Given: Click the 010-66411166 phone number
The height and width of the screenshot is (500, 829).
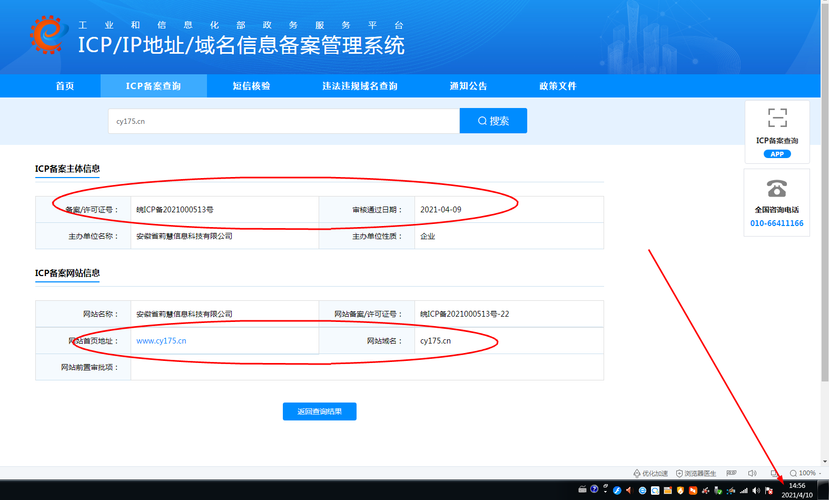Looking at the screenshot, I should point(777,223).
